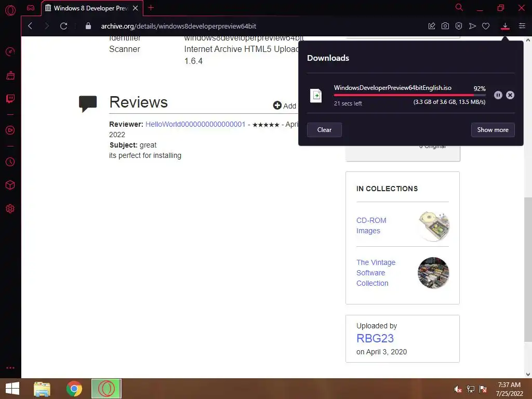Screen dimensions: 532x399
Task: View site security lock info
Action: [x=88, y=26]
